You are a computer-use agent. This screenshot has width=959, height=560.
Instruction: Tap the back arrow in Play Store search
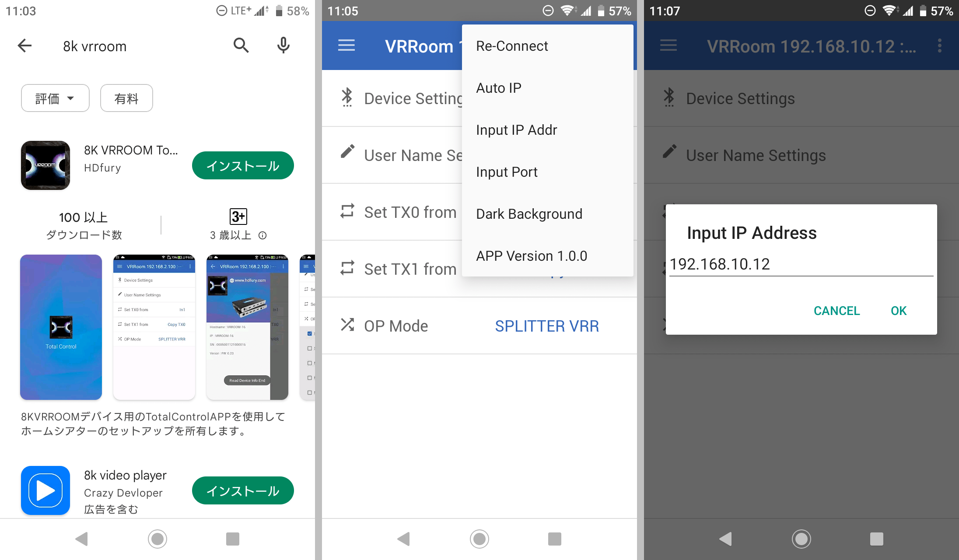pos(25,45)
